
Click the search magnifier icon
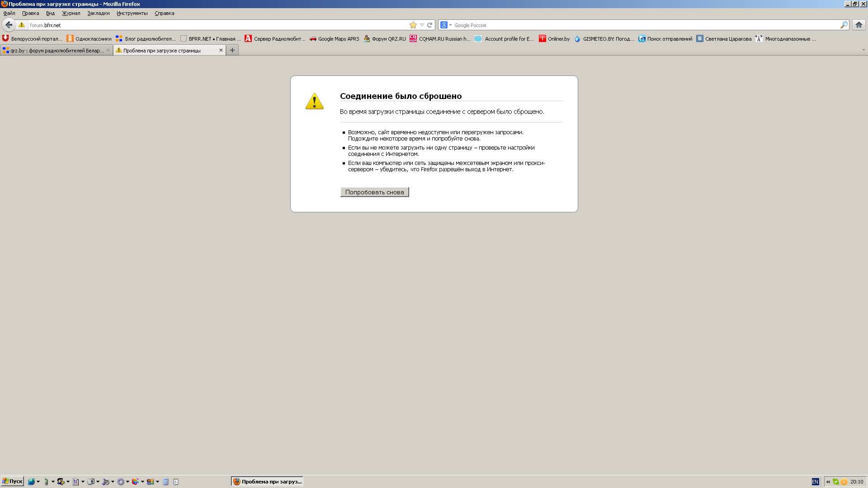coord(844,25)
